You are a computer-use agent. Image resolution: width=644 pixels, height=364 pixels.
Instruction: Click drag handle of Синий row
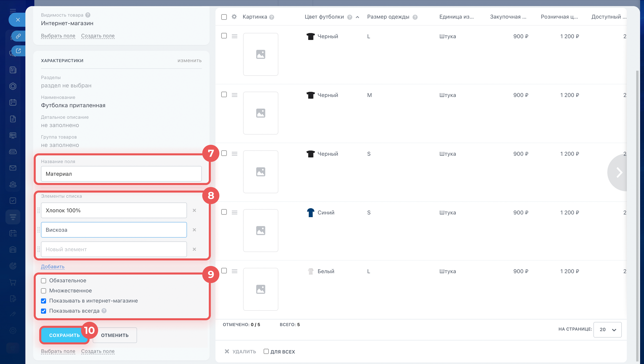[x=234, y=212]
